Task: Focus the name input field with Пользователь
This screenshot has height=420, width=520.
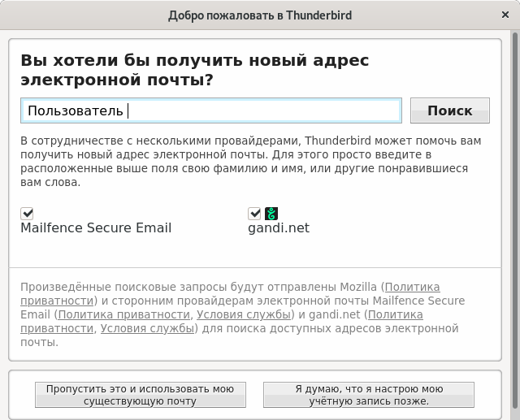Action: click(x=211, y=110)
